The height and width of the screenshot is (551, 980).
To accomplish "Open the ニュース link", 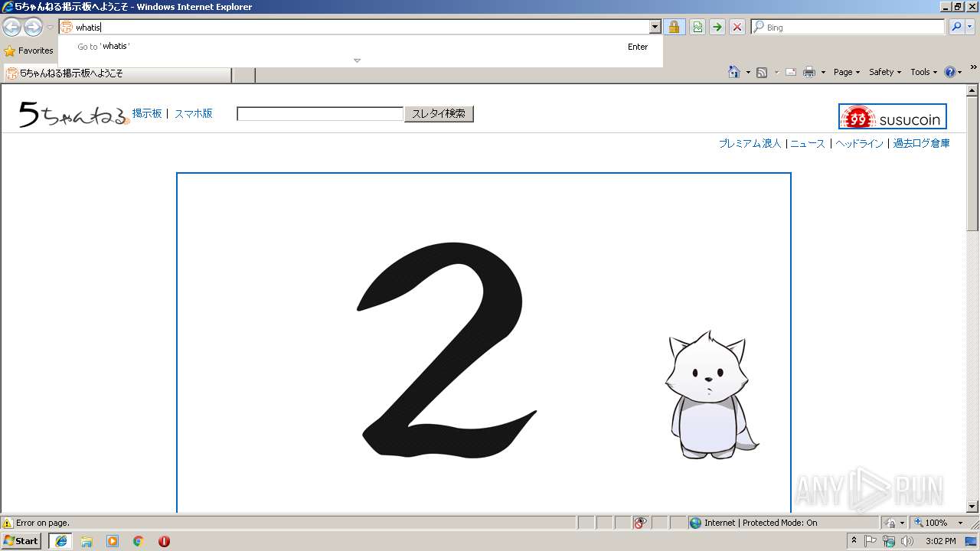I will 808,143.
